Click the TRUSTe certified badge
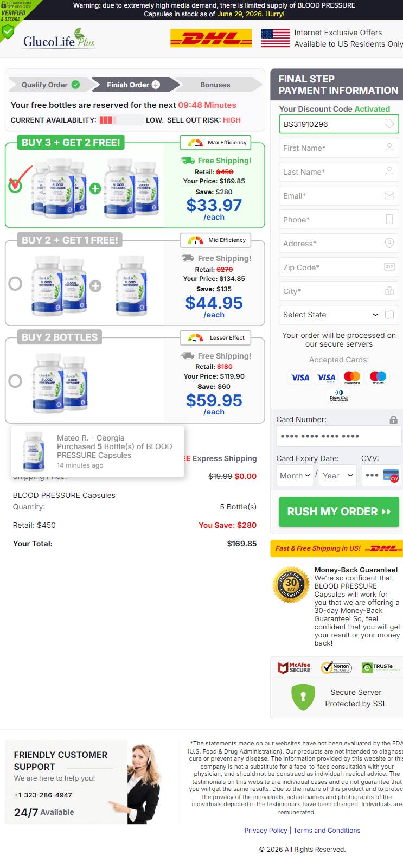The height and width of the screenshot is (868, 403). tap(381, 667)
